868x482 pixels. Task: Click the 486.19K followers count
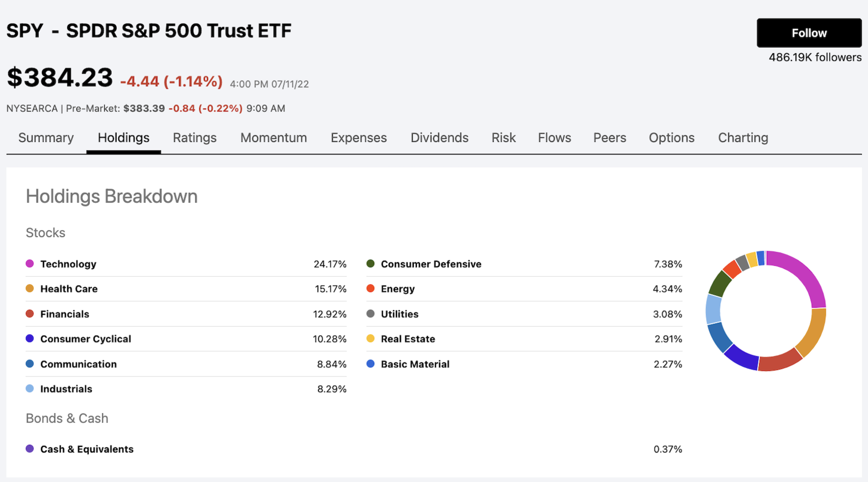(x=815, y=57)
